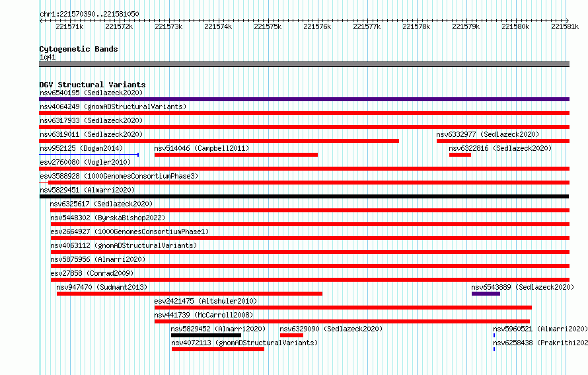Click esv2664927 (1000GenomesConsortiumPhase1) label
The image size is (588, 375).
click(129, 231)
